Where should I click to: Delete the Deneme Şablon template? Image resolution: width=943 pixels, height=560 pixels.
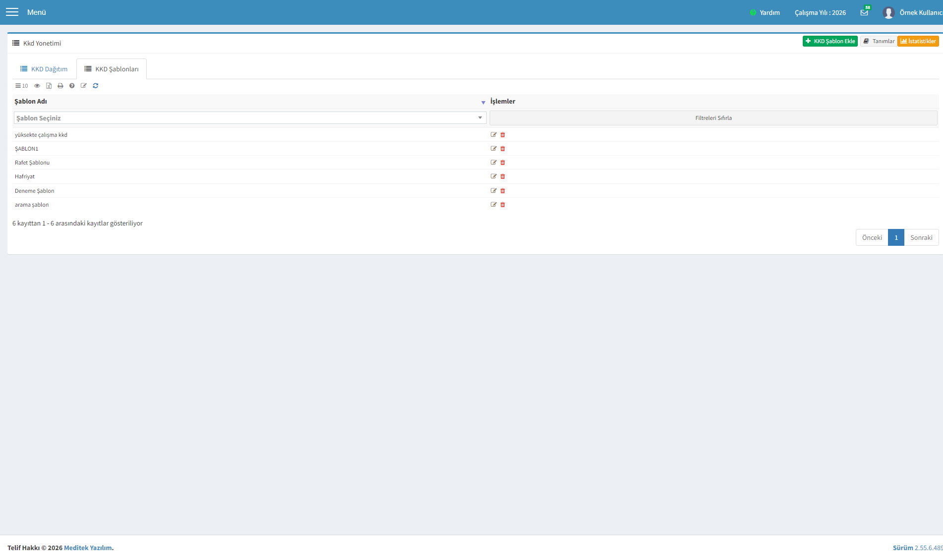pos(502,191)
